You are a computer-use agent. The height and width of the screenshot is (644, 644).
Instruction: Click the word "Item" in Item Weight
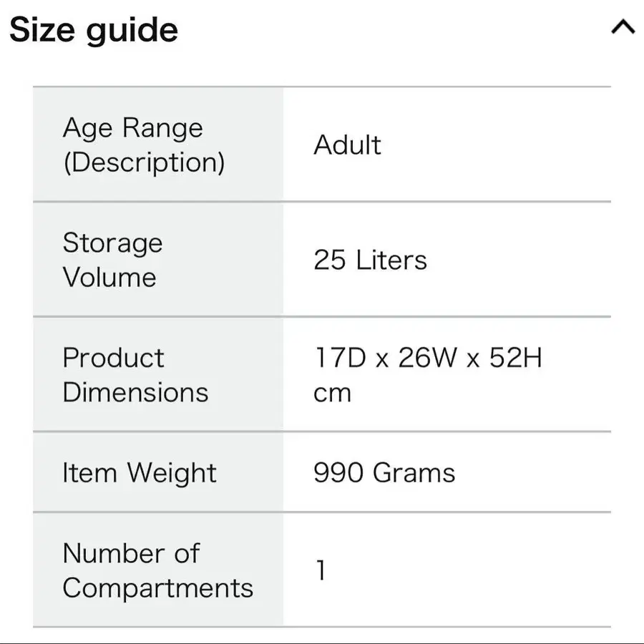89,473
